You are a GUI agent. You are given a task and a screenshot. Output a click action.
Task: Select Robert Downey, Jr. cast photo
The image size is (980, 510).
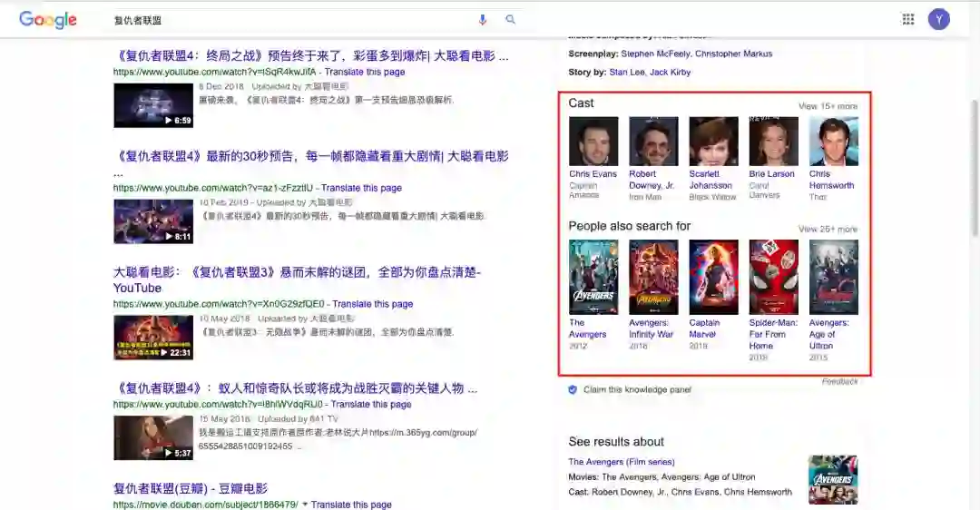pyautogui.click(x=653, y=142)
